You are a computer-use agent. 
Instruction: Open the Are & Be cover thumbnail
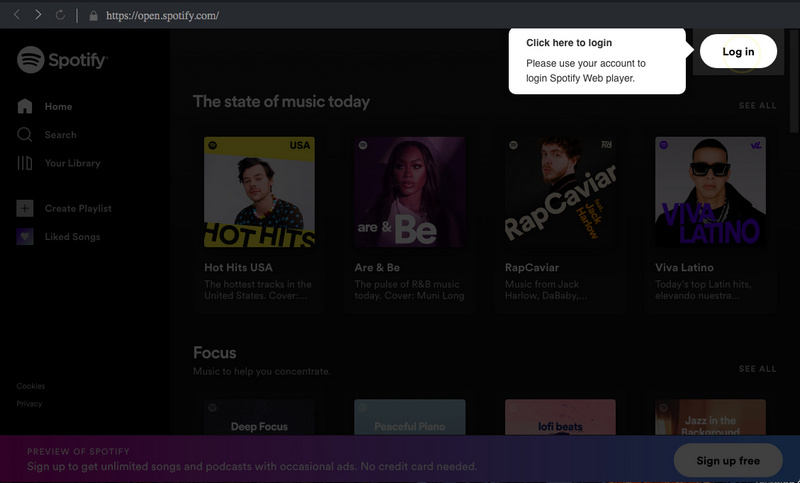(x=410, y=192)
